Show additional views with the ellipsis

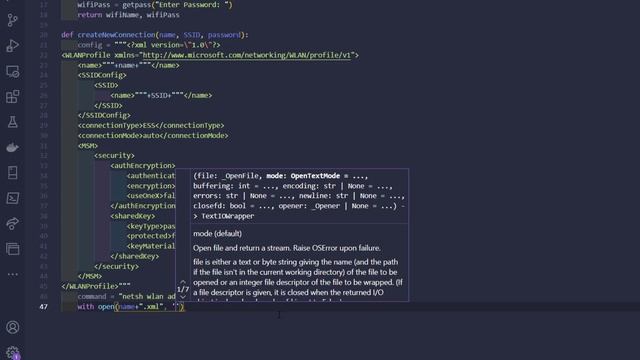pyautogui.click(x=12, y=274)
